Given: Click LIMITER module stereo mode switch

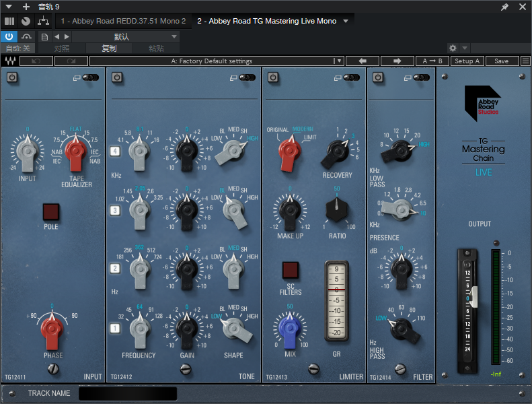Looking at the screenshot, I should click(x=352, y=77).
